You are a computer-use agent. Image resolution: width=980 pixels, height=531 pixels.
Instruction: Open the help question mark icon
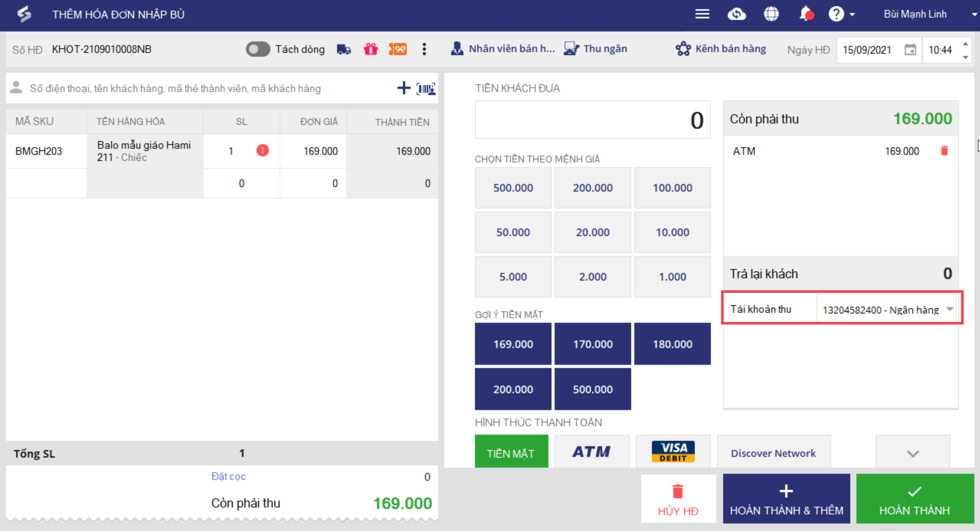[x=836, y=14]
